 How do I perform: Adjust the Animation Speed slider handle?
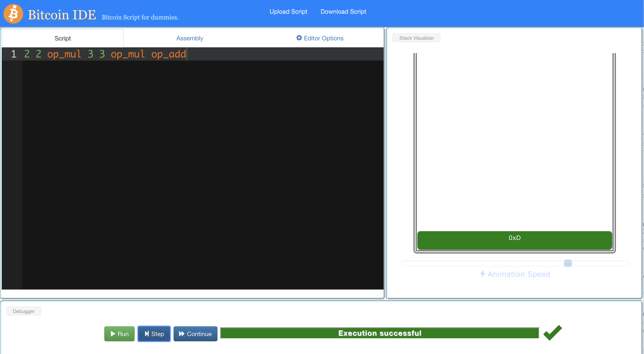point(568,263)
